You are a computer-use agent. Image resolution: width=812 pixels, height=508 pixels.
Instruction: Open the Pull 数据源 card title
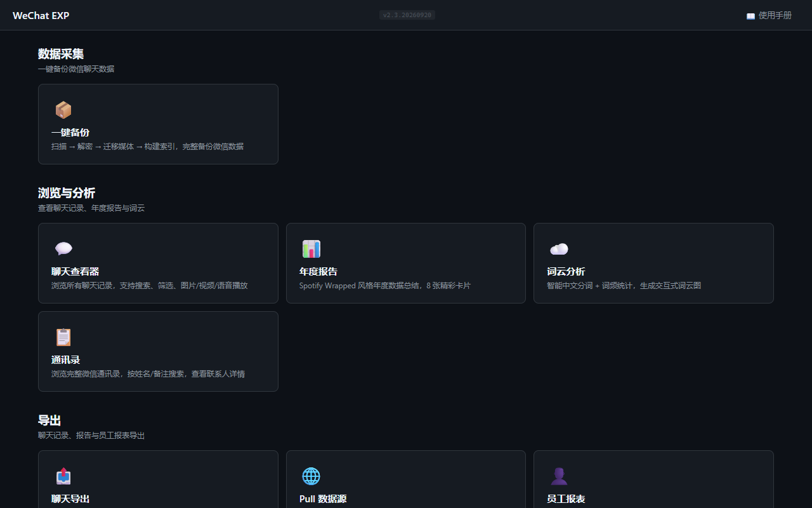323,499
